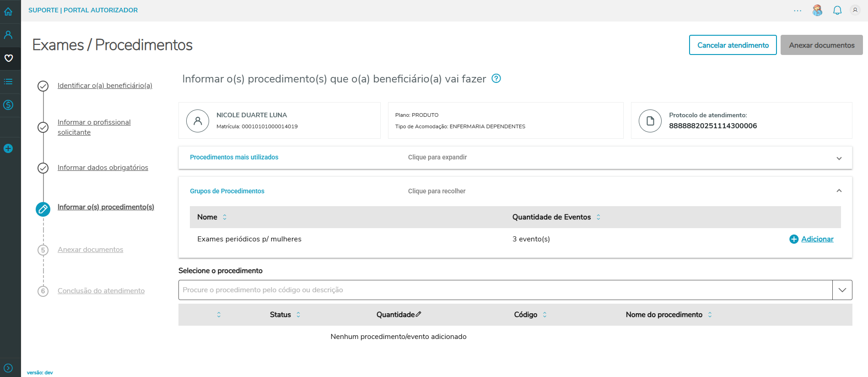Collapse the Grupos de Procedimentos panel
Image resolution: width=868 pixels, height=377 pixels.
click(839, 191)
